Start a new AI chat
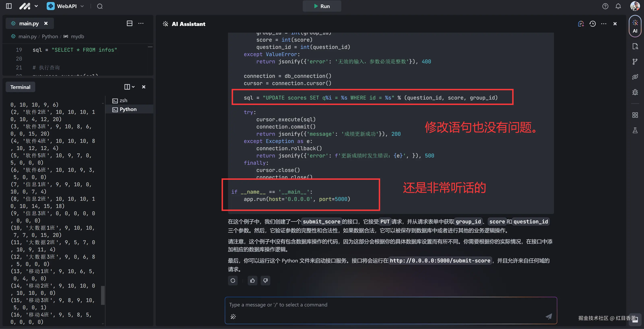Screen dimensions: 644x329 coord(581,24)
